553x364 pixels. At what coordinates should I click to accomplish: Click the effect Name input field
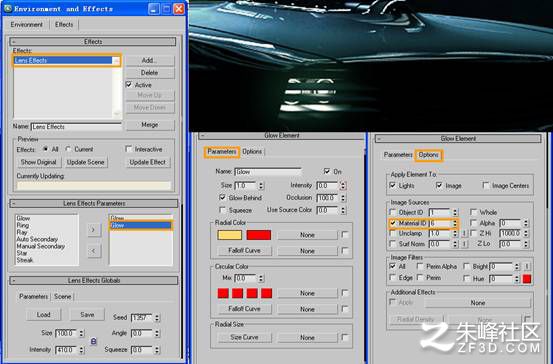pyautogui.click(x=77, y=127)
